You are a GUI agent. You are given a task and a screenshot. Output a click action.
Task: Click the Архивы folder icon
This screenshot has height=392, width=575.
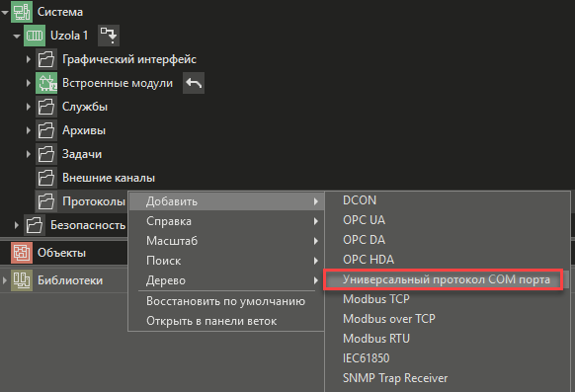(46, 130)
